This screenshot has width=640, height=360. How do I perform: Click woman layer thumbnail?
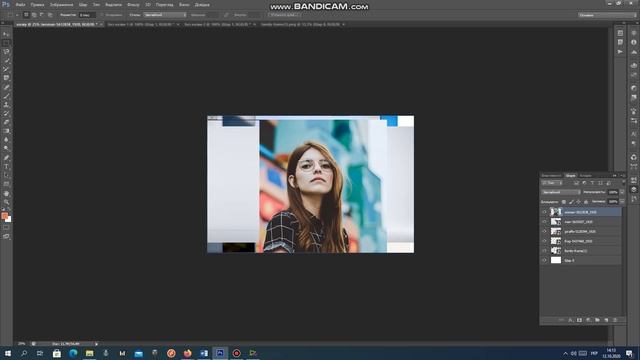coord(556,212)
